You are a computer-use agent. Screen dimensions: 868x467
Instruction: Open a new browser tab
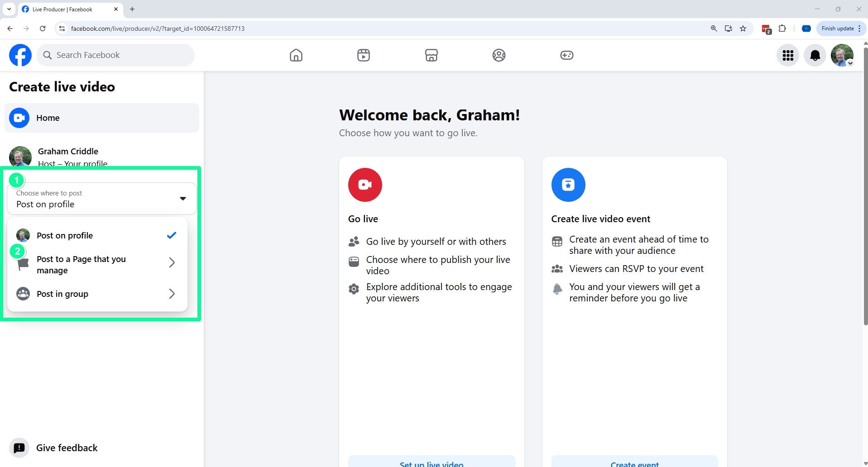point(132,9)
